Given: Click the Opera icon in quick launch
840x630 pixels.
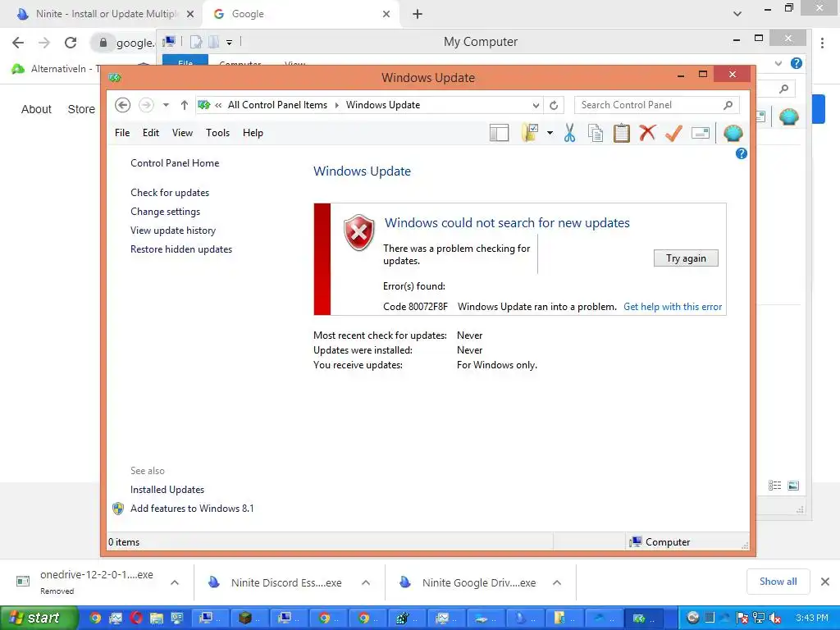Looking at the screenshot, I should 136,619.
